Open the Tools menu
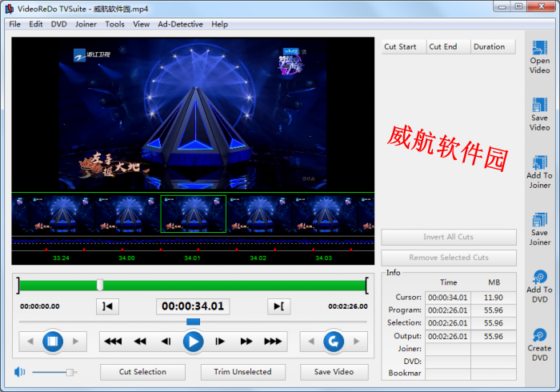 [x=114, y=24]
